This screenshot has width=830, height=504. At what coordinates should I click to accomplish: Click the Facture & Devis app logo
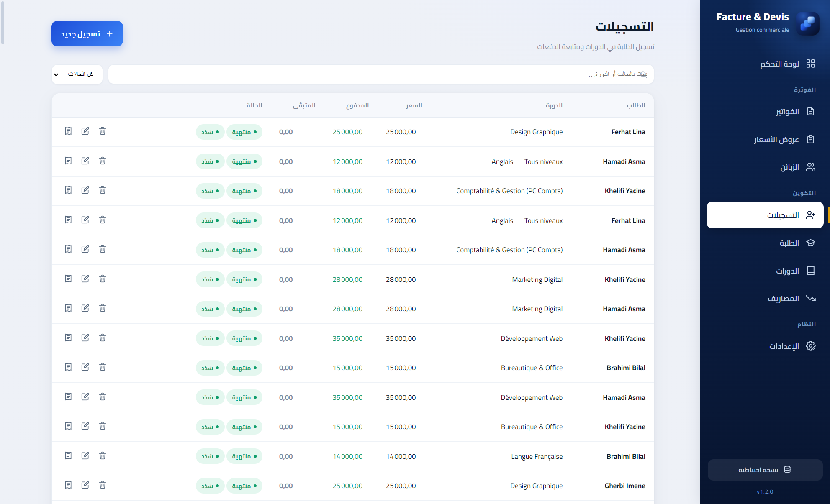click(807, 23)
